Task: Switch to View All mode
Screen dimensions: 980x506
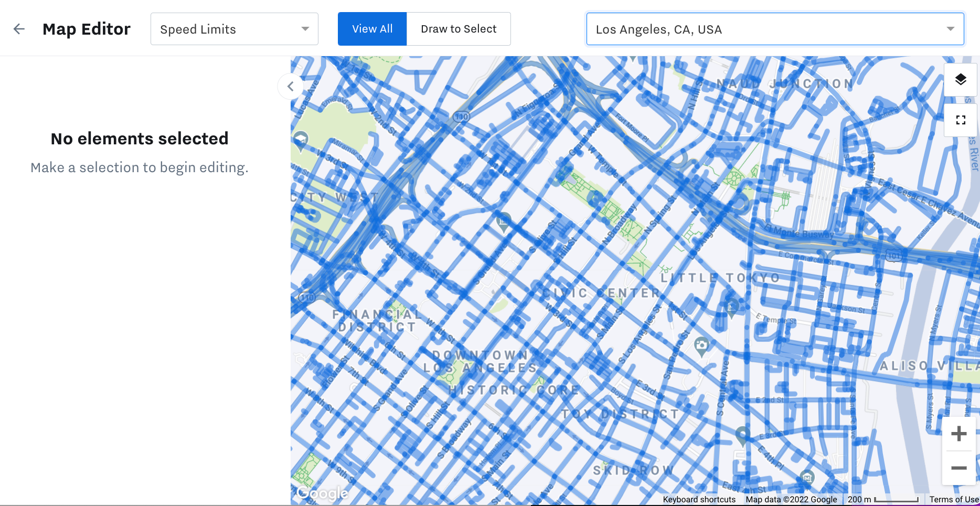Action: pos(372,29)
